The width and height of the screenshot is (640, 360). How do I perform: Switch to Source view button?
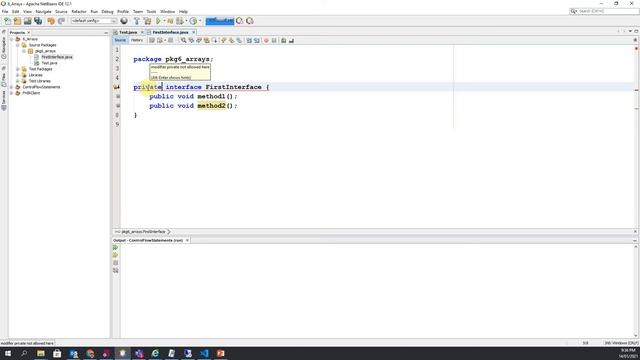[120, 40]
